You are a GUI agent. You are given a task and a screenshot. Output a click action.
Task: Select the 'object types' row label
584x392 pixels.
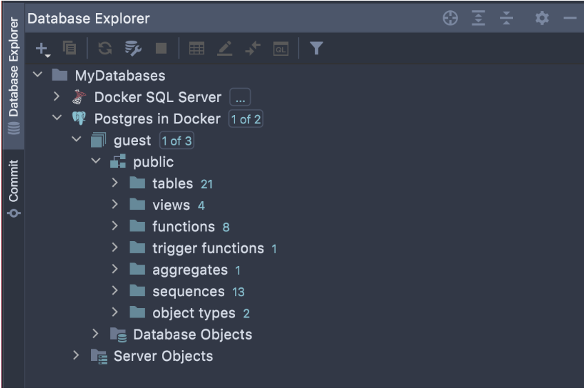click(194, 313)
